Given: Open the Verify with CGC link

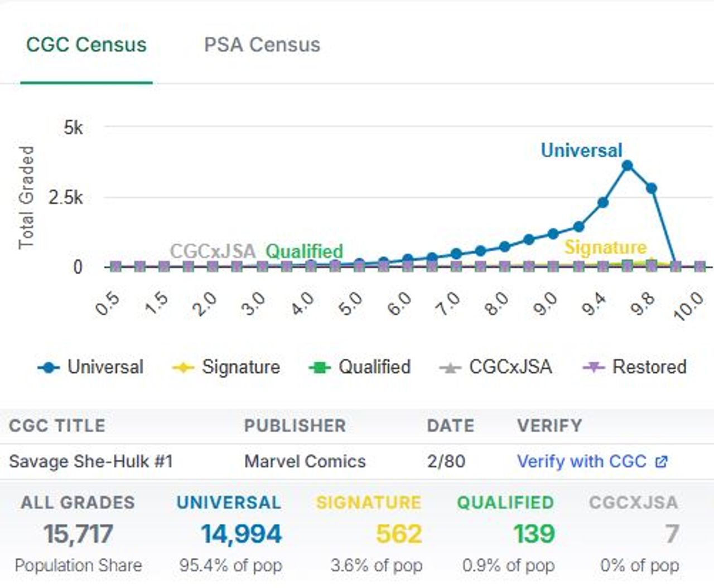Looking at the screenshot, I should (581, 461).
